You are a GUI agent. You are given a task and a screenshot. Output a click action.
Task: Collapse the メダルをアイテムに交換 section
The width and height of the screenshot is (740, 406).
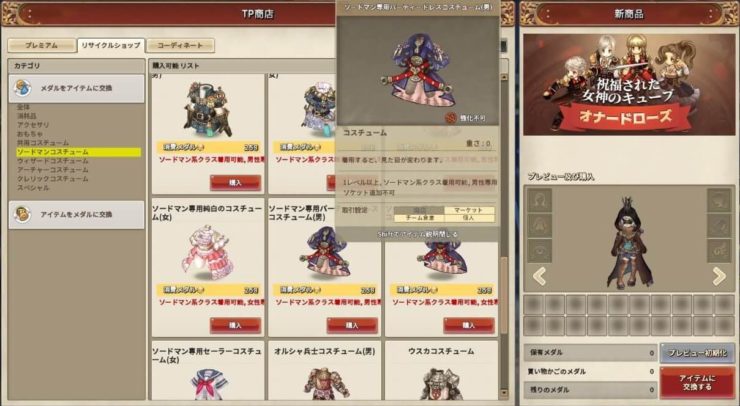(x=76, y=88)
